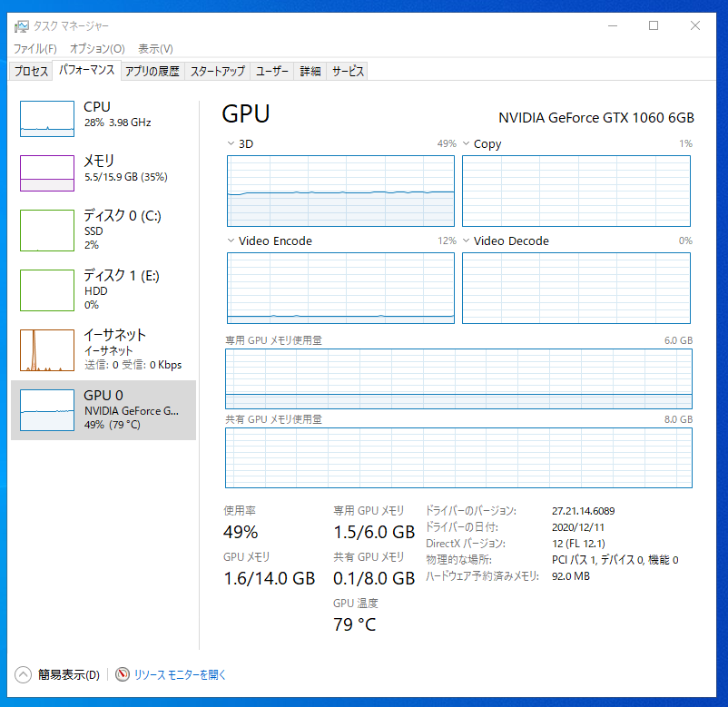
Task: Open the 表示(V) menu
Action: 155,49
